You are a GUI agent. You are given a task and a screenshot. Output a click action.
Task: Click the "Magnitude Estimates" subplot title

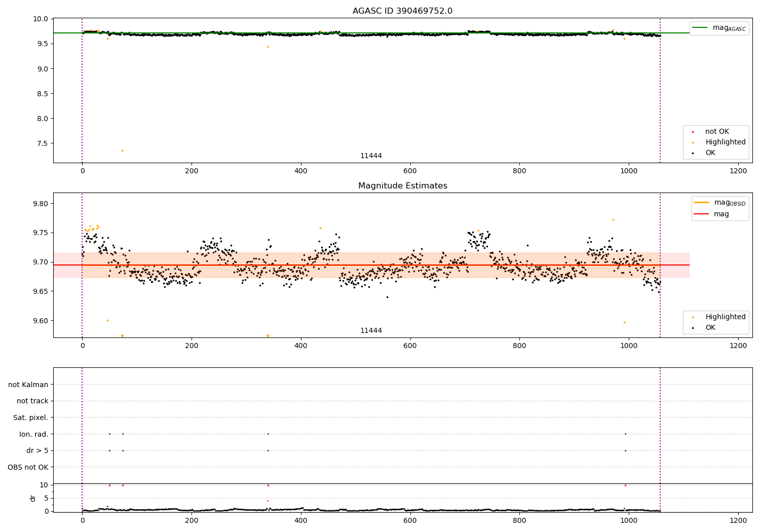[x=402, y=186]
